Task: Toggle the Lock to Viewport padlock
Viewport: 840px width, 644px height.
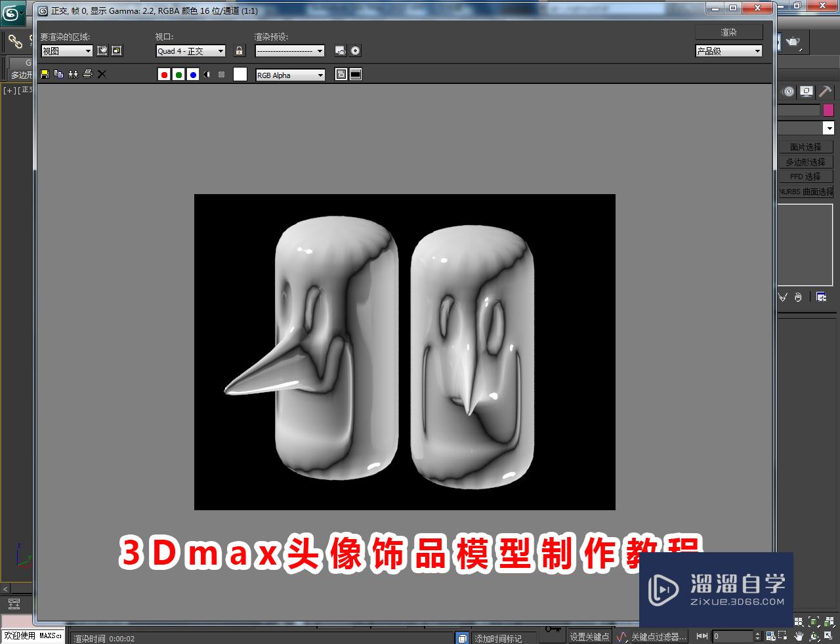Action: (239, 50)
